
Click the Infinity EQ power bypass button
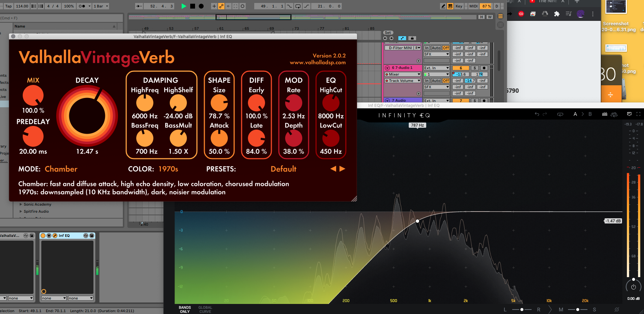click(x=633, y=287)
